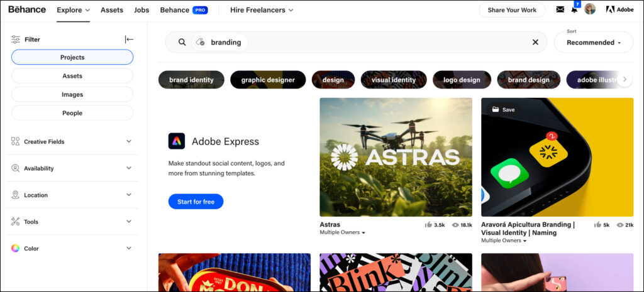Open the purple background project thumbnail
The height and width of the screenshot is (292, 644).
click(x=557, y=273)
